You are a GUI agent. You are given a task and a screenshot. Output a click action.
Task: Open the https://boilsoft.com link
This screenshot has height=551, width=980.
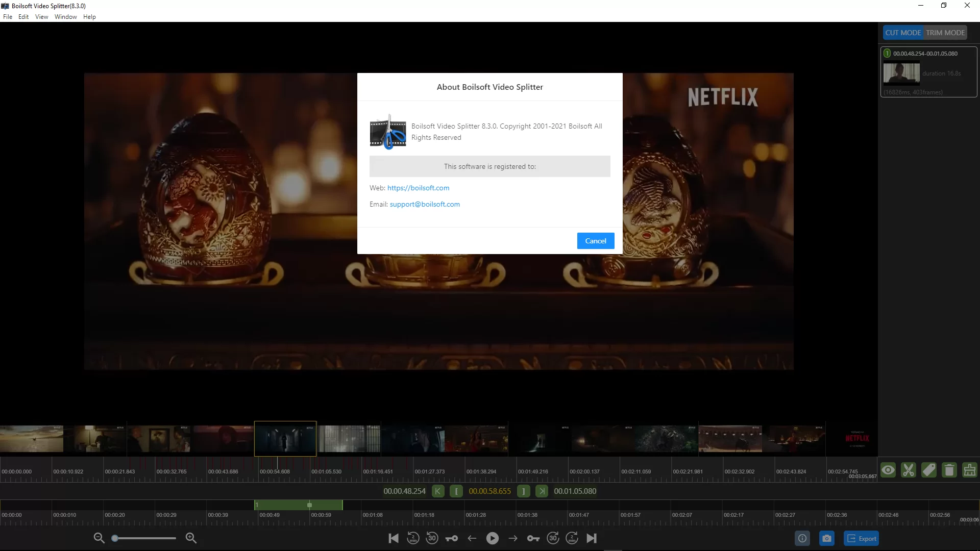(419, 188)
